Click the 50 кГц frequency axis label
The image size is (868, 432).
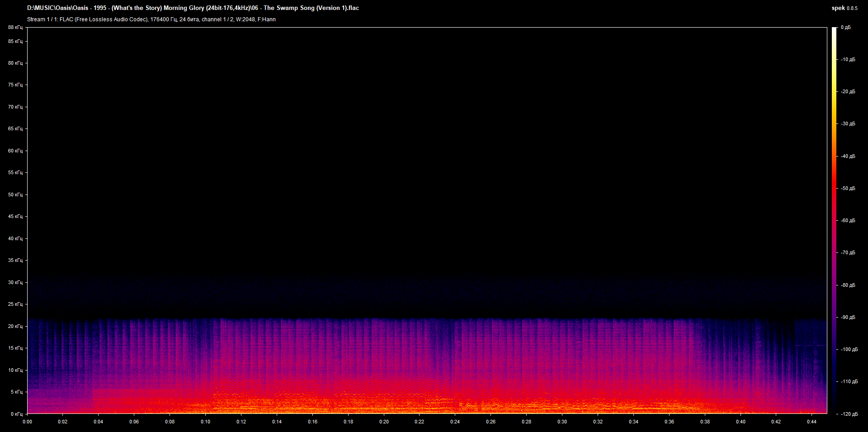(x=15, y=195)
